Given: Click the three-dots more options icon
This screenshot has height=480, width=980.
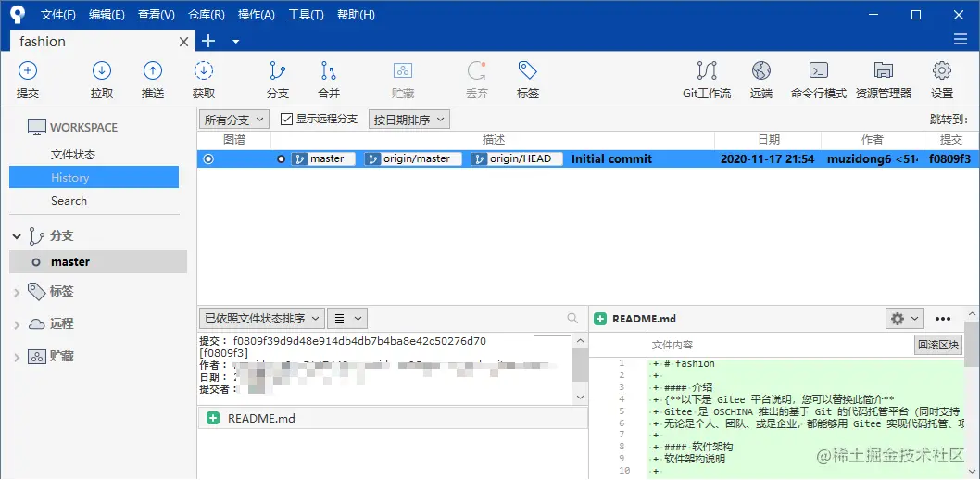Looking at the screenshot, I should pyautogui.click(x=943, y=319).
